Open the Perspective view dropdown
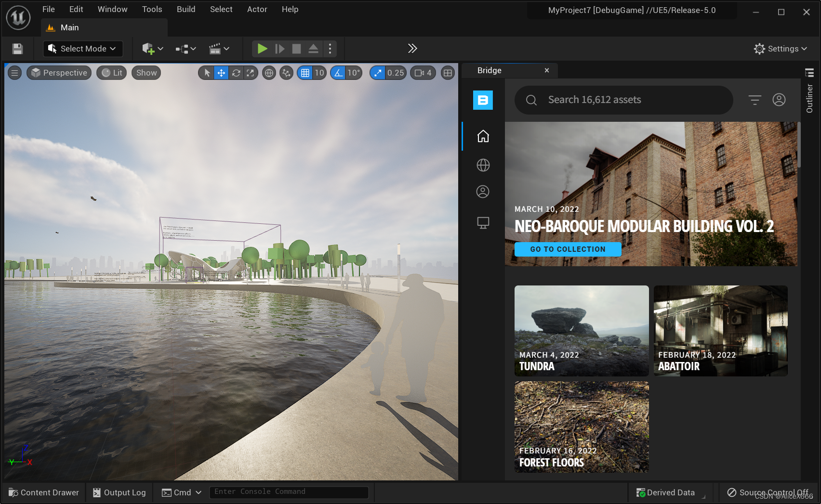 pyautogui.click(x=59, y=73)
